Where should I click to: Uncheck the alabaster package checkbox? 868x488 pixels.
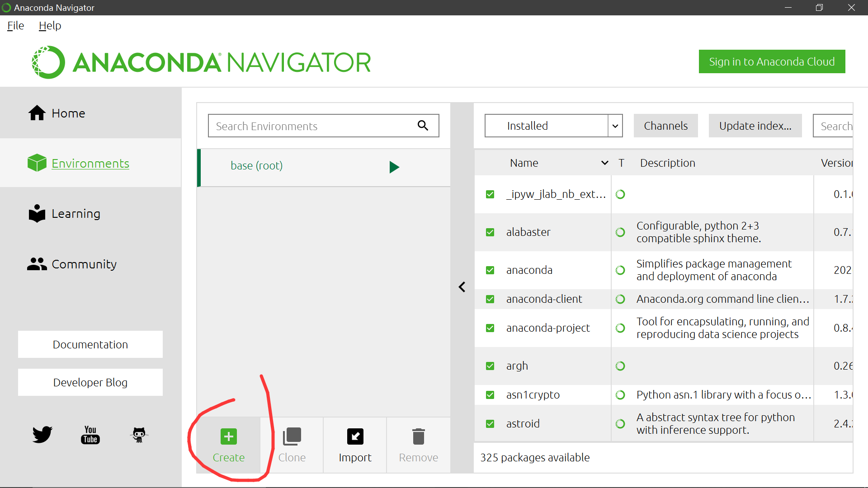(490, 232)
